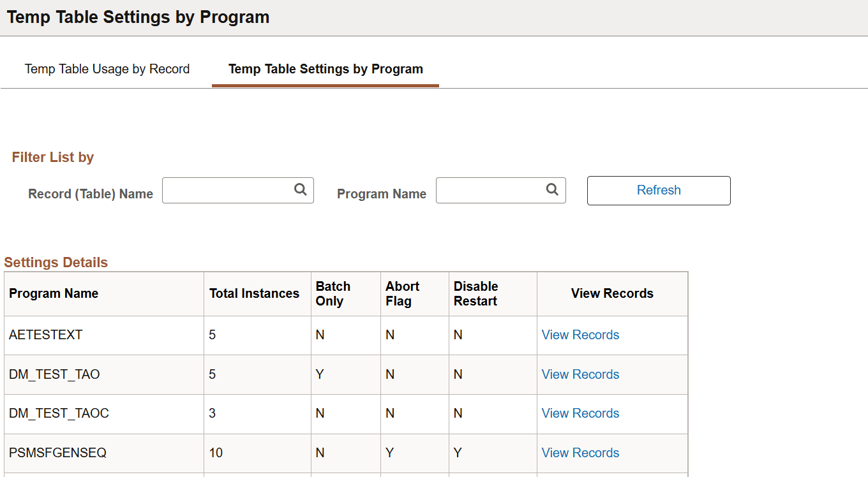The width and height of the screenshot is (868, 477).
Task: Click the Abort Flag column header
Action: pyautogui.click(x=403, y=293)
